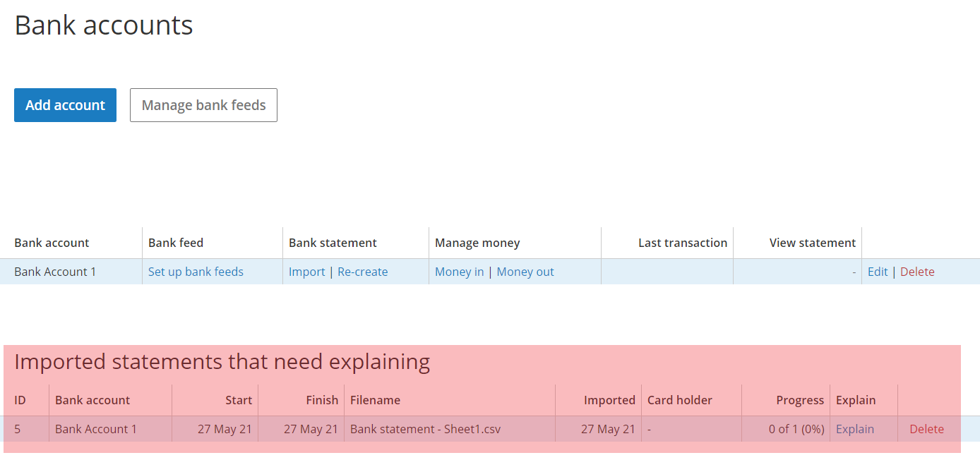Open Manage bank feeds
Viewport: 980px width, 472px height.
coord(203,105)
